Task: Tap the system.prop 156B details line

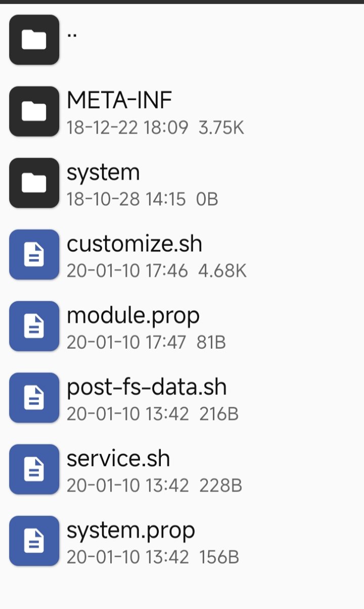Action: click(x=153, y=557)
